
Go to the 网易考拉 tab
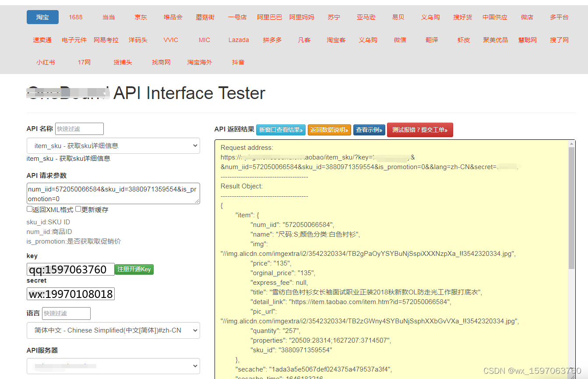tap(106, 40)
